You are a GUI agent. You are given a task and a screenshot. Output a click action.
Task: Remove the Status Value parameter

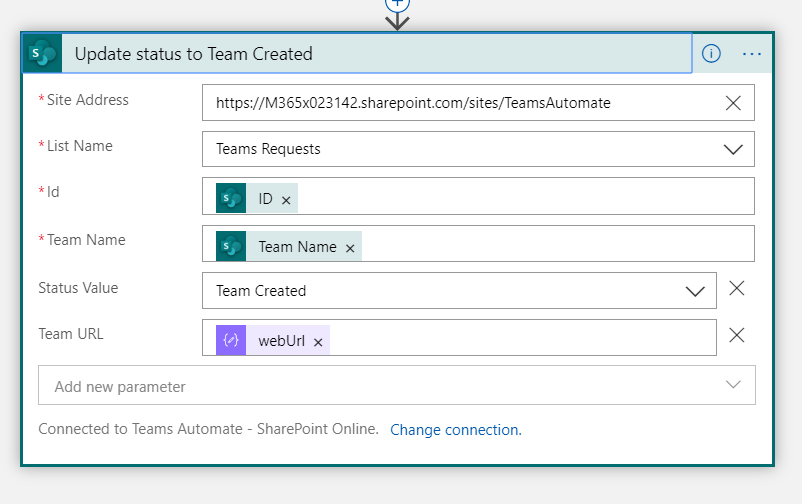pos(737,288)
